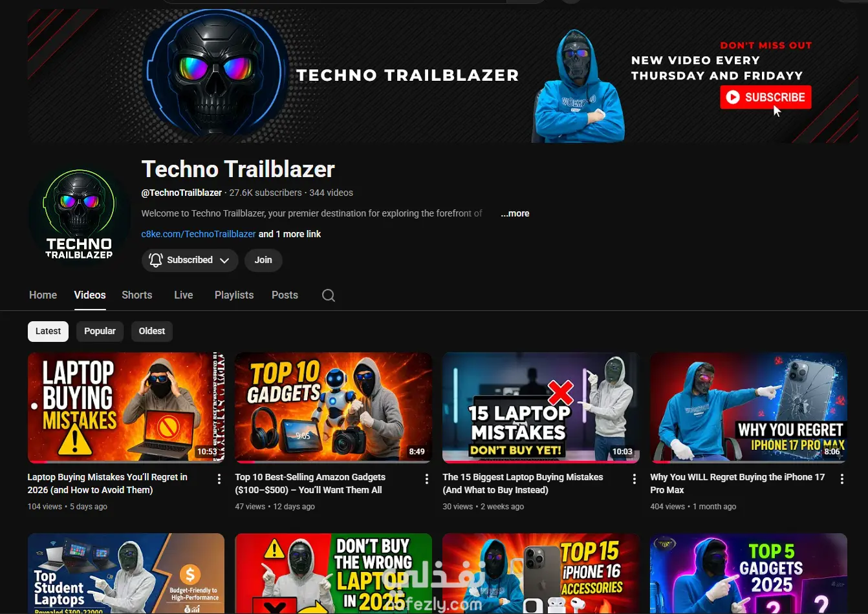Select the Popular sort chip

[100, 331]
